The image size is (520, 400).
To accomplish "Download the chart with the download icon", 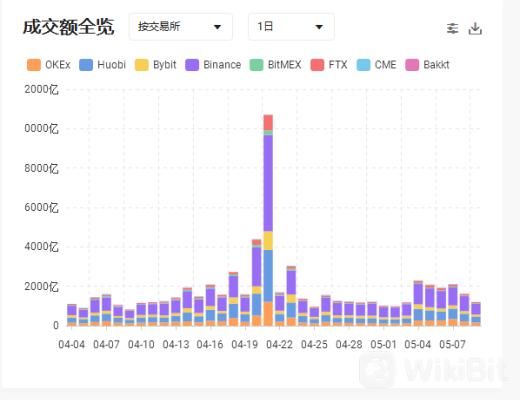I will click(475, 29).
